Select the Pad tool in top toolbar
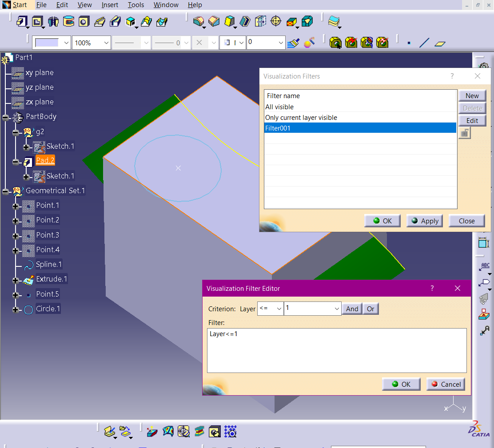The height and width of the screenshot is (448, 494). point(22,21)
